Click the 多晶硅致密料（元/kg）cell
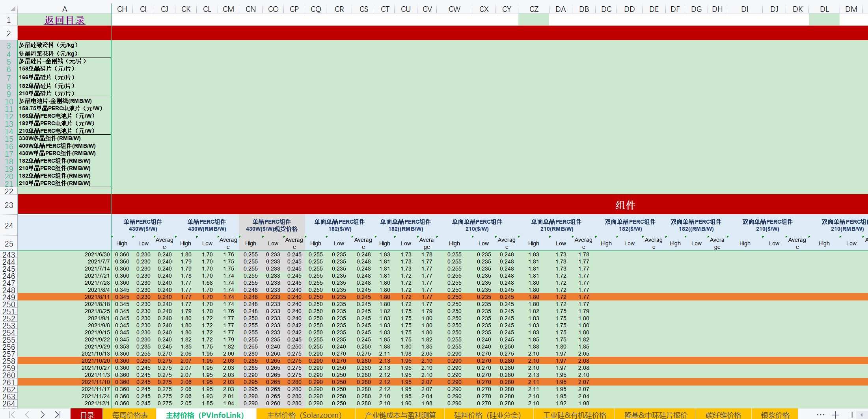The width and height of the screenshot is (868, 419). 64,45
